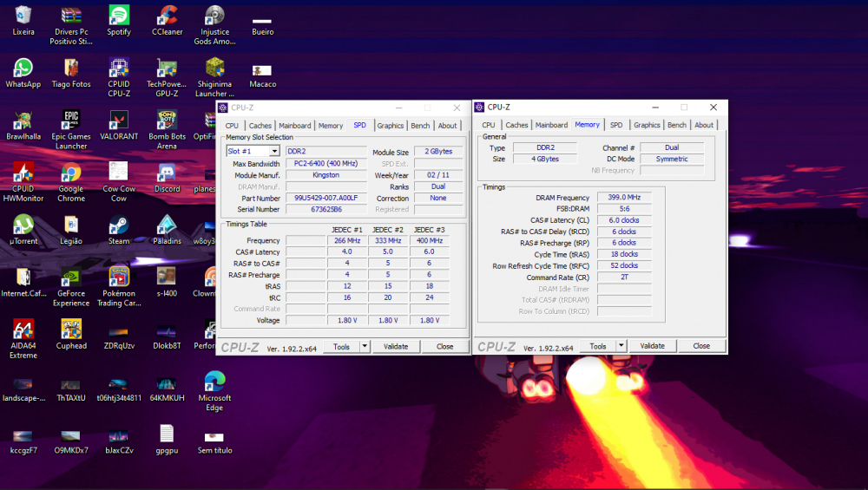The height and width of the screenshot is (490, 868).
Task: Click the Steam desktop shortcut
Action: (119, 225)
